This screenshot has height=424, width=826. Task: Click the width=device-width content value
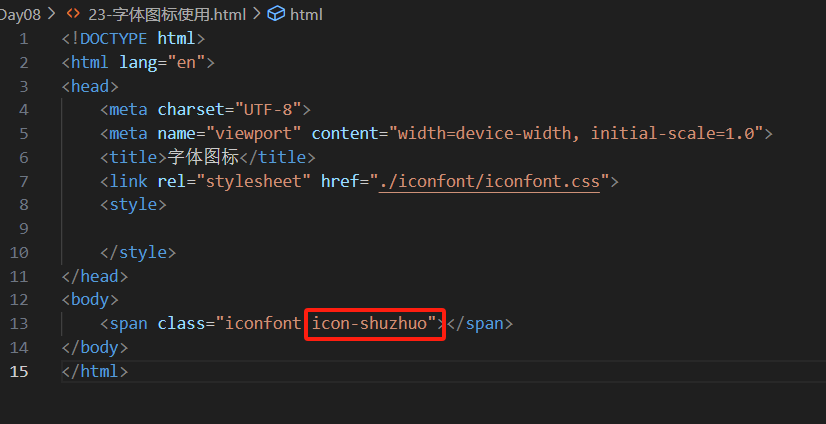(x=484, y=133)
